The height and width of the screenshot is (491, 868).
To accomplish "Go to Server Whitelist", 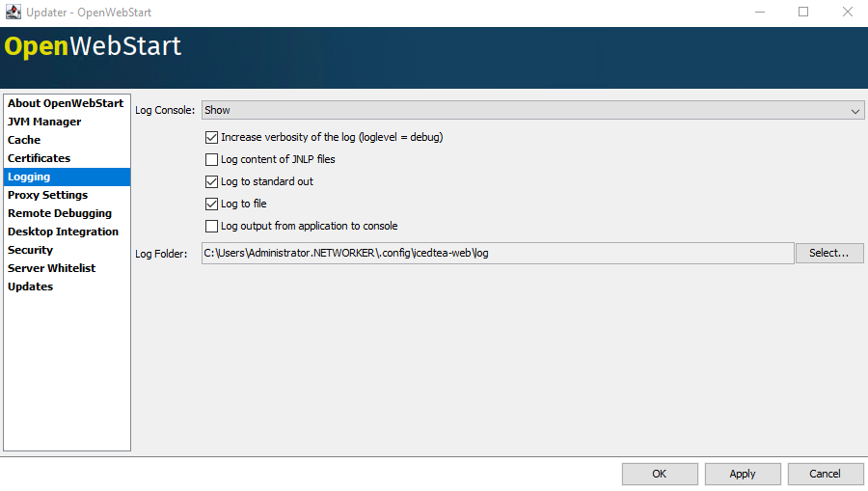I will click(51, 268).
